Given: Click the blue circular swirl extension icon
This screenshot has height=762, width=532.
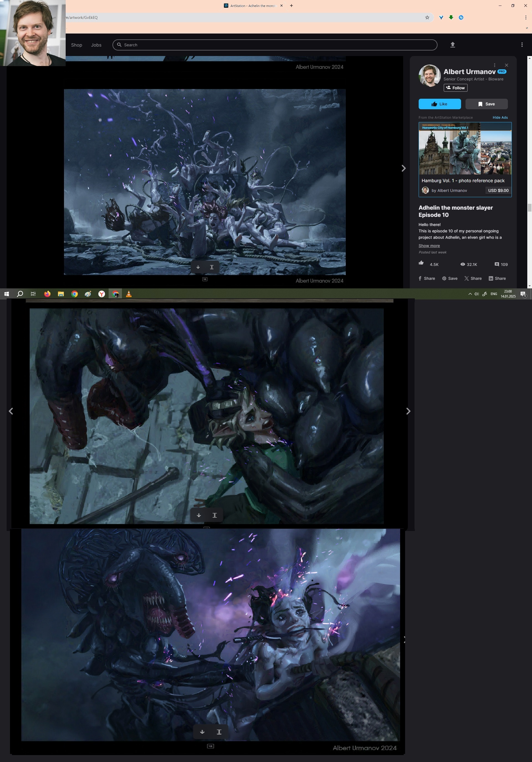Looking at the screenshot, I should pos(461,17).
